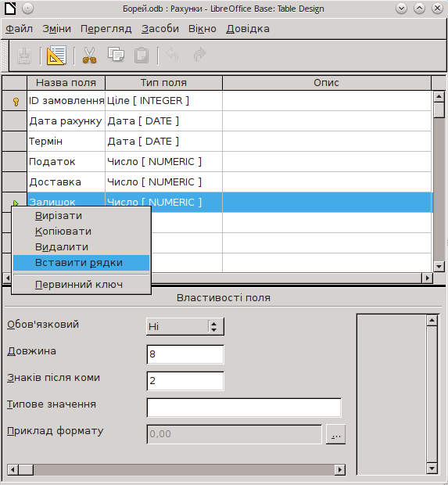Open the Довідка menu

coord(248,29)
